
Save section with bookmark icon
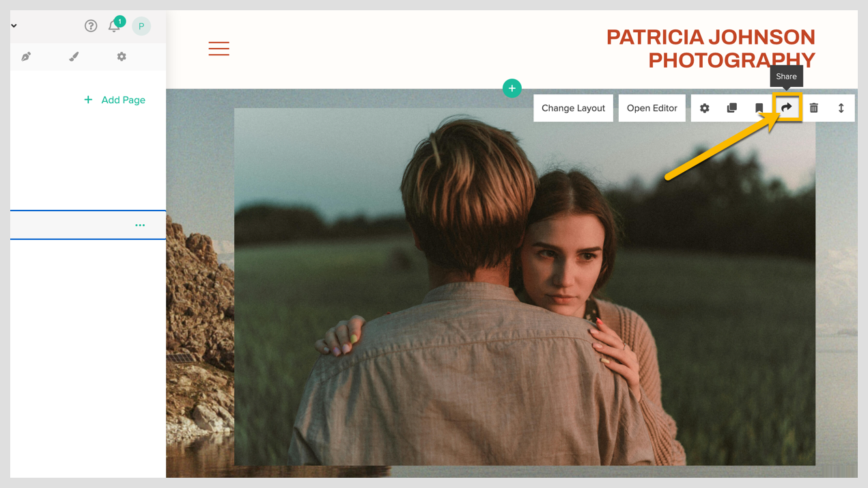[759, 108]
